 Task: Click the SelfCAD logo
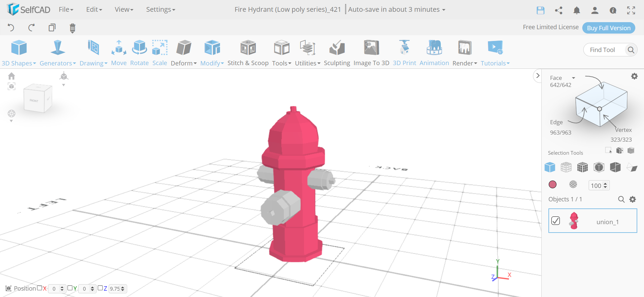pos(29,9)
